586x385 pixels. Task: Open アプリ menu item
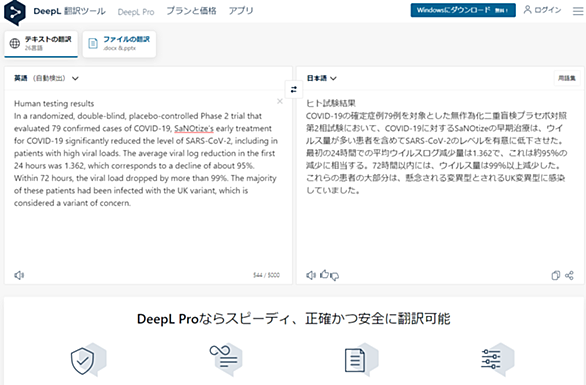tap(241, 11)
